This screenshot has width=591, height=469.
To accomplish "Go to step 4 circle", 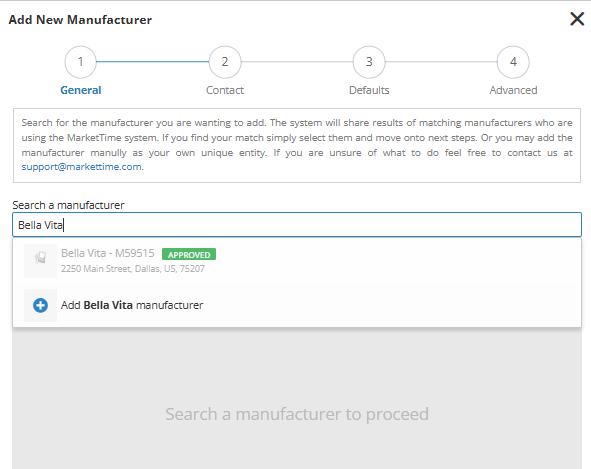I will [513, 62].
